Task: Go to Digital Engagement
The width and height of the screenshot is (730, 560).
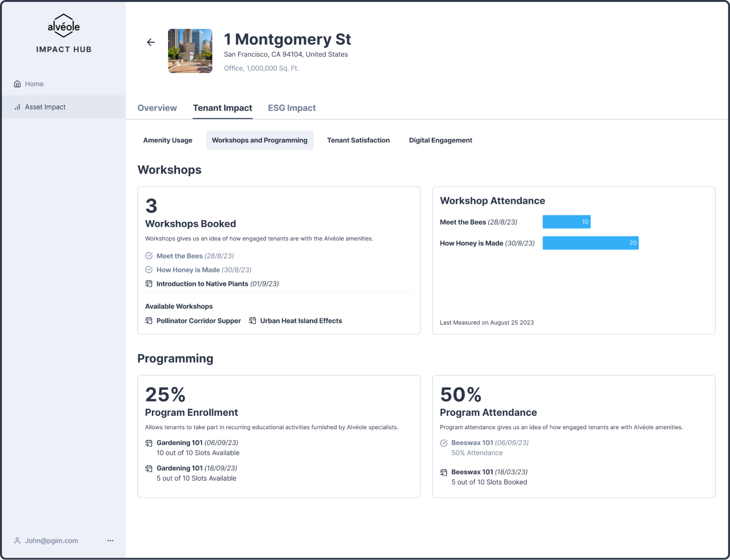Action: (x=440, y=140)
